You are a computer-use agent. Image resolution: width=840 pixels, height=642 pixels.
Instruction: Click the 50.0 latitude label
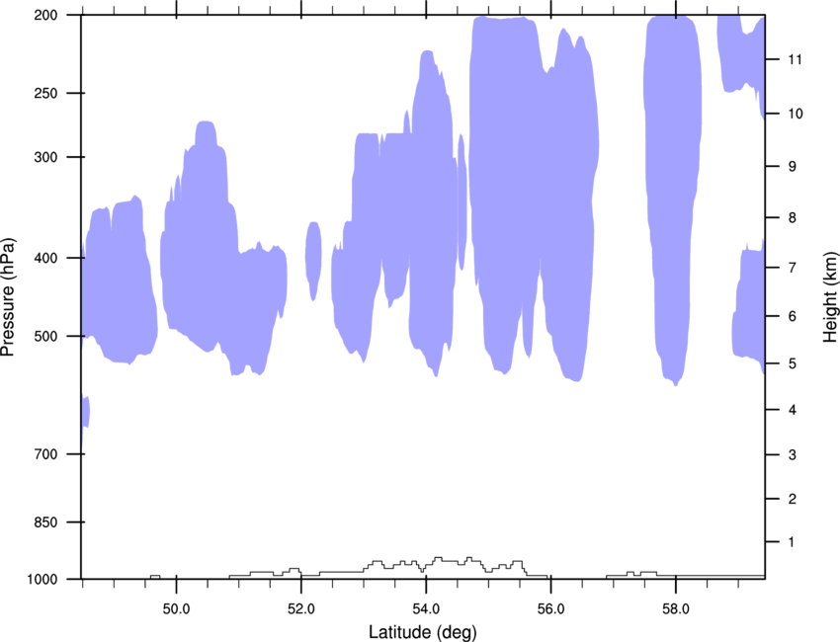(176, 609)
